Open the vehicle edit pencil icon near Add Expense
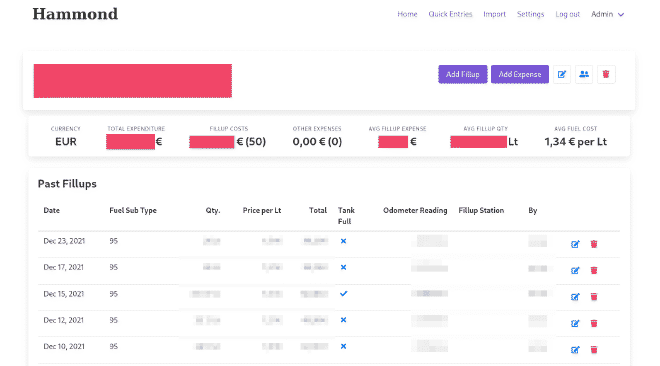Viewport: 660px width, 366px height. pyautogui.click(x=562, y=74)
